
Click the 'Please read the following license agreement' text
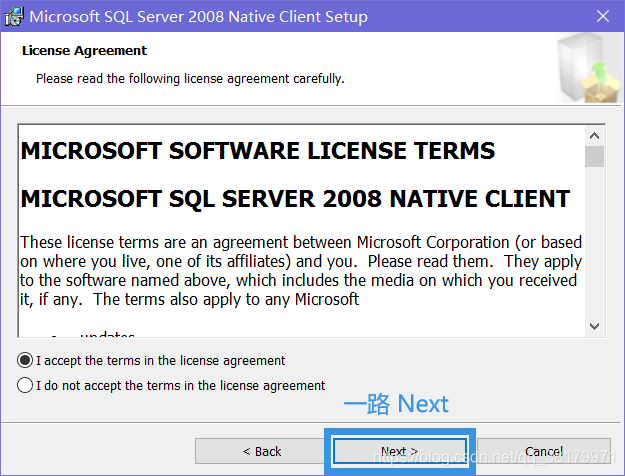pos(190,79)
